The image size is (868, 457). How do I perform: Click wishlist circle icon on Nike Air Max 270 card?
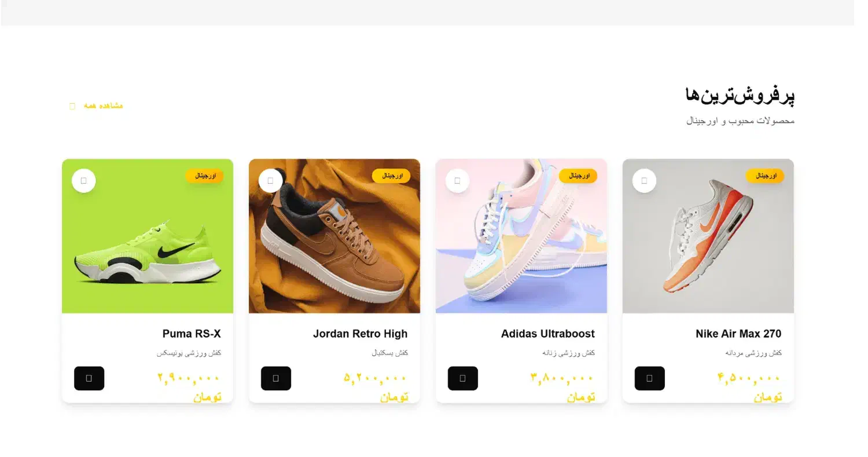[x=644, y=181]
